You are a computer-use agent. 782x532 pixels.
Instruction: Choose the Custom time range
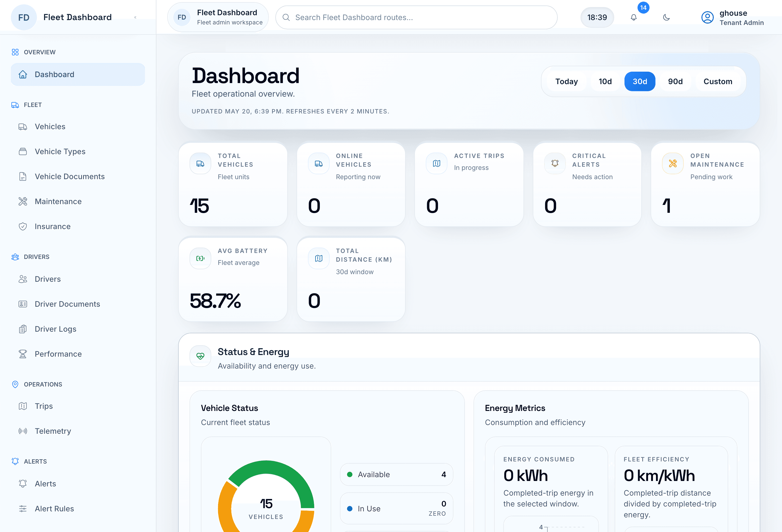pos(718,81)
